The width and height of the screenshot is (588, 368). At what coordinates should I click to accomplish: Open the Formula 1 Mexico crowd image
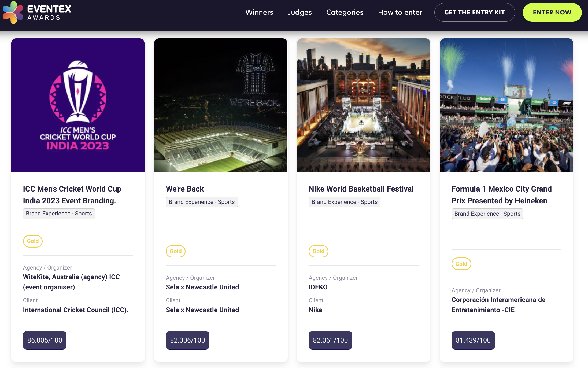click(x=506, y=105)
